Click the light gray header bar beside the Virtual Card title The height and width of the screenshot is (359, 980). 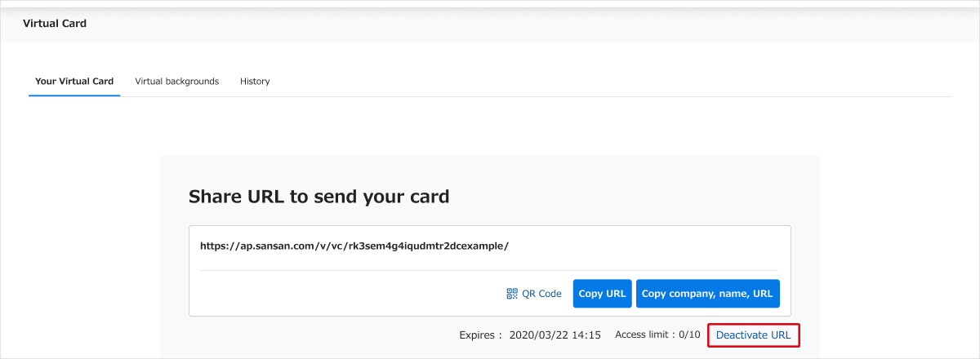coord(531,24)
